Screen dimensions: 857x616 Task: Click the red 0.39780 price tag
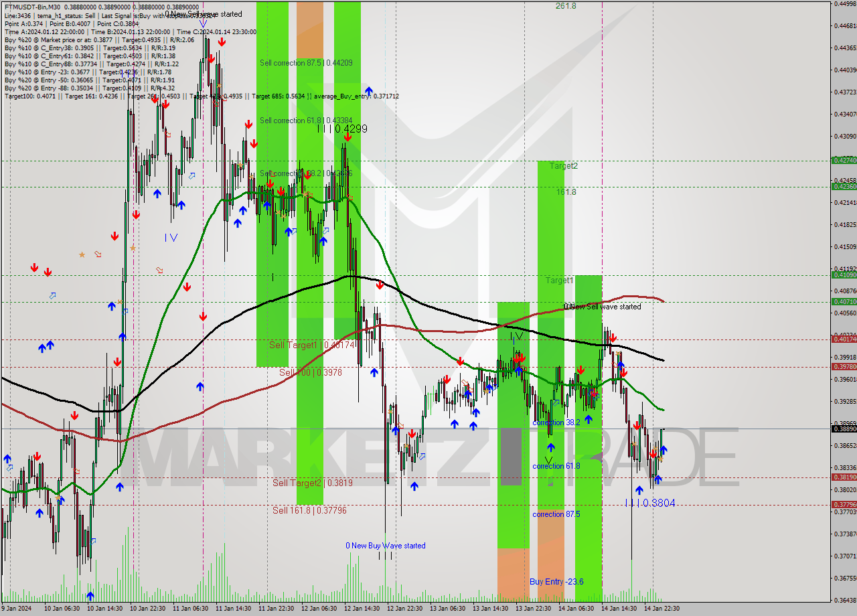point(843,366)
